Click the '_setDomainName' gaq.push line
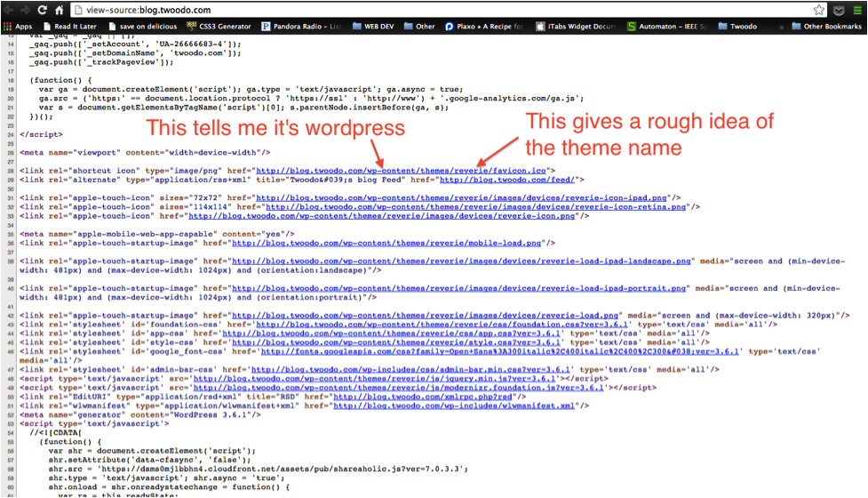The height and width of the screenshot is (498, 868). [x=135, y=53]
